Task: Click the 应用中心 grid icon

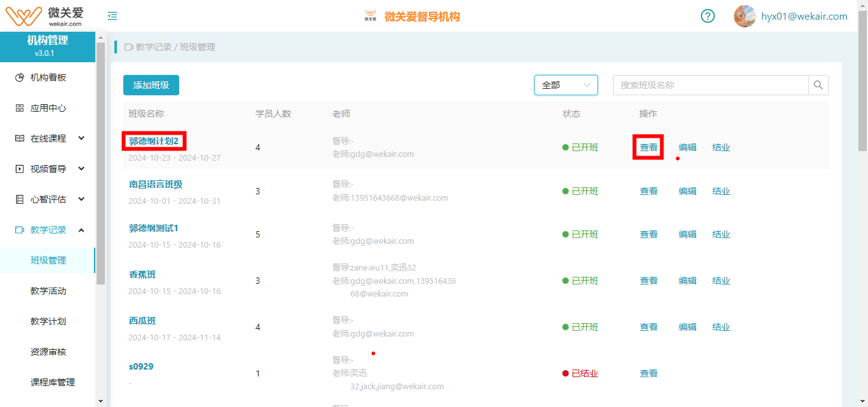Action: (x=20, y=108)
